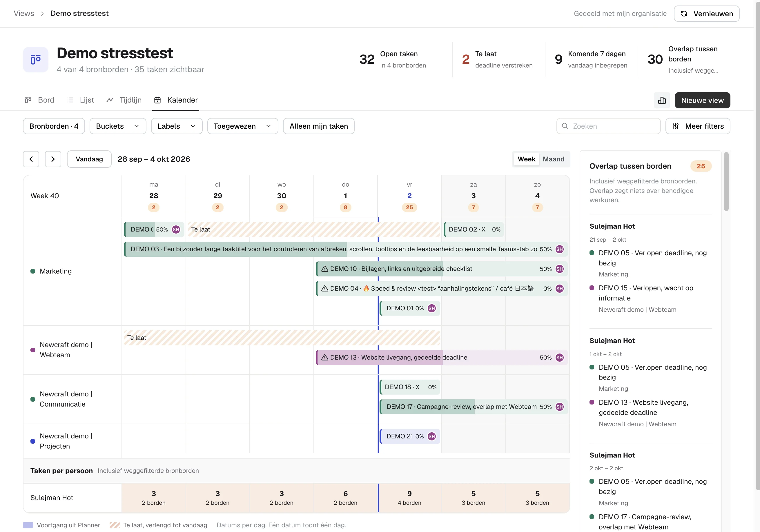Screen dimensions: 760x532
Task: Click warning triangle on DEMO 13 task
Action: click(325, 358)
